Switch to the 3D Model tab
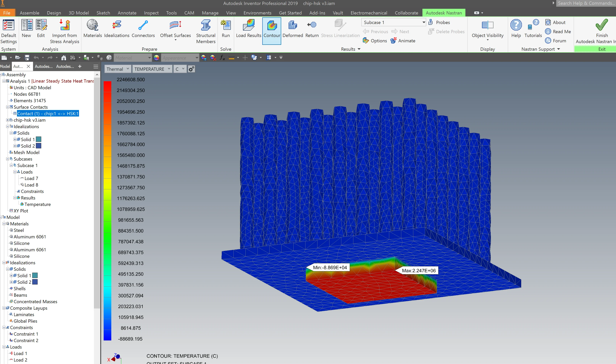This screenshot has height=364, width=616. [79, 13]
